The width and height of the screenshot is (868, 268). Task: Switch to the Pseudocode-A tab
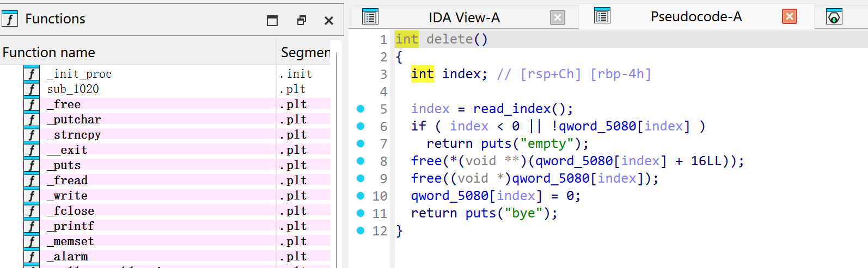(x=696, y=17)
